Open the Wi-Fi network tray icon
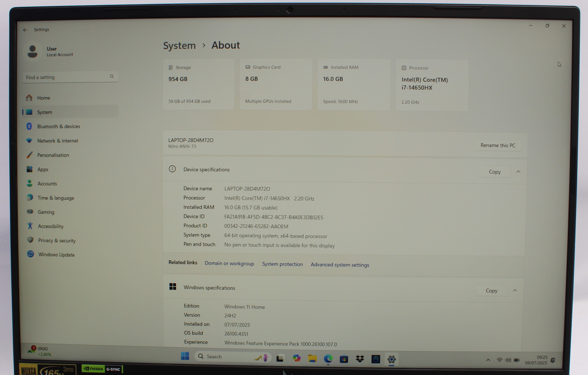Image resolution: width=588 pixels, height=375 pixels. 500,360
